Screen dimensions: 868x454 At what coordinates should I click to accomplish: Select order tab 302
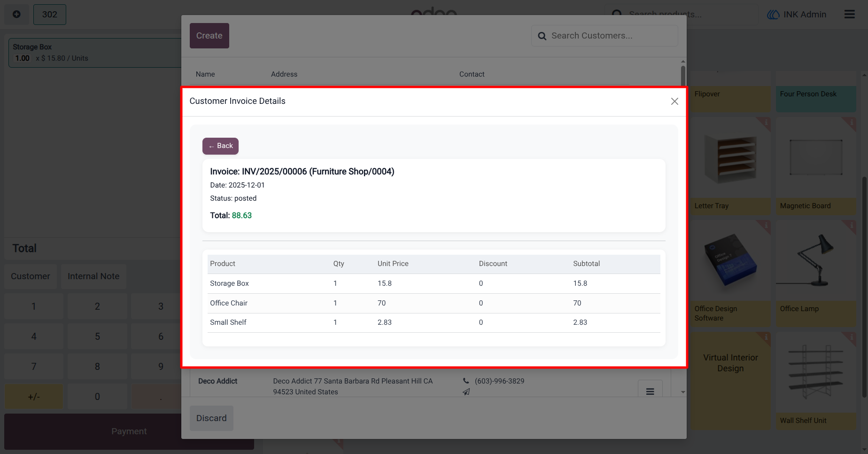coord(50,15)
